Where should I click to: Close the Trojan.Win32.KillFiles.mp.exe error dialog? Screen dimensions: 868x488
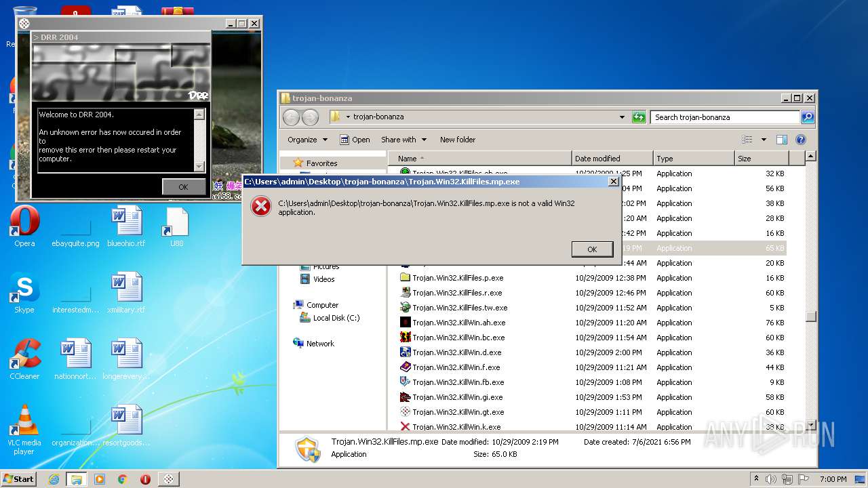(614, 182)
